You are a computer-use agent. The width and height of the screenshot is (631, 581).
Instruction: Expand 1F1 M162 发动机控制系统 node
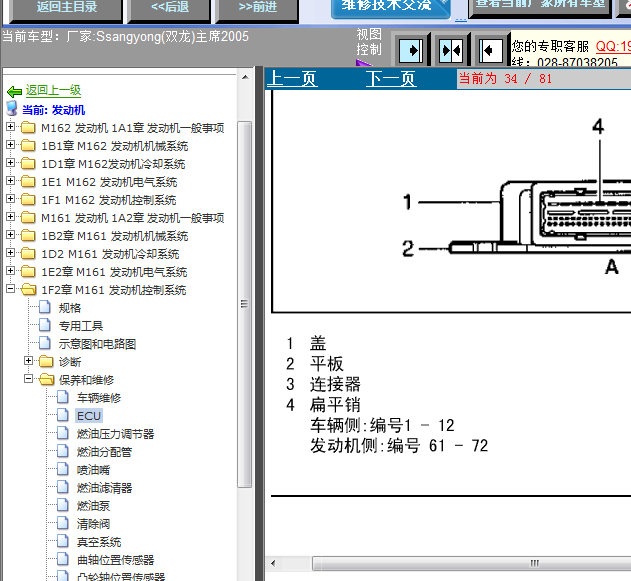[x=10, y=199]
